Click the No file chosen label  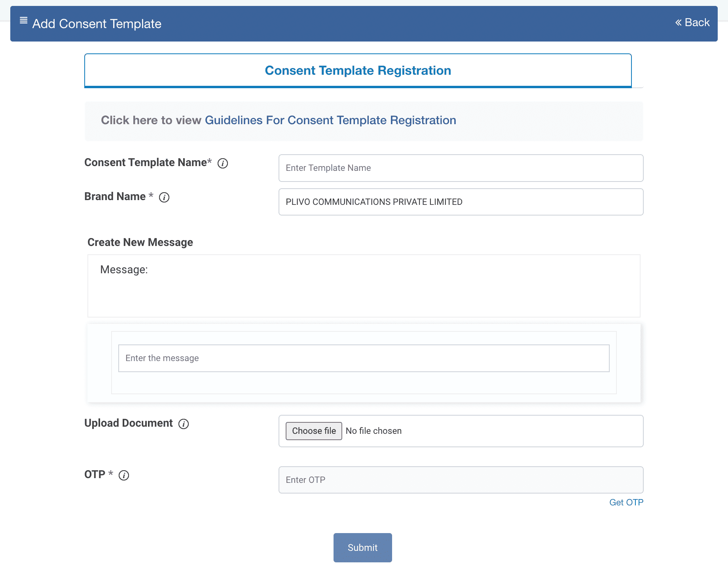pos(373,431)
